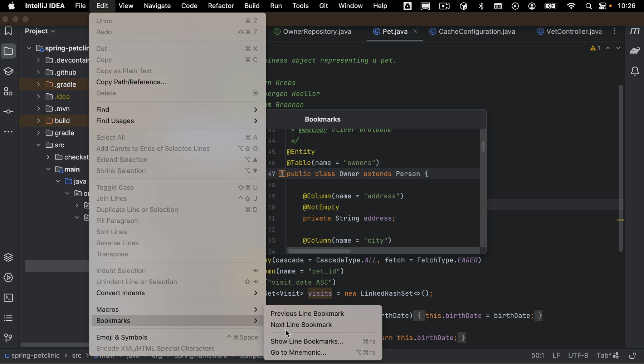Viewport: 644px width, 364px height.
Task: Open the Maven tool window icon
Action: 635,31
